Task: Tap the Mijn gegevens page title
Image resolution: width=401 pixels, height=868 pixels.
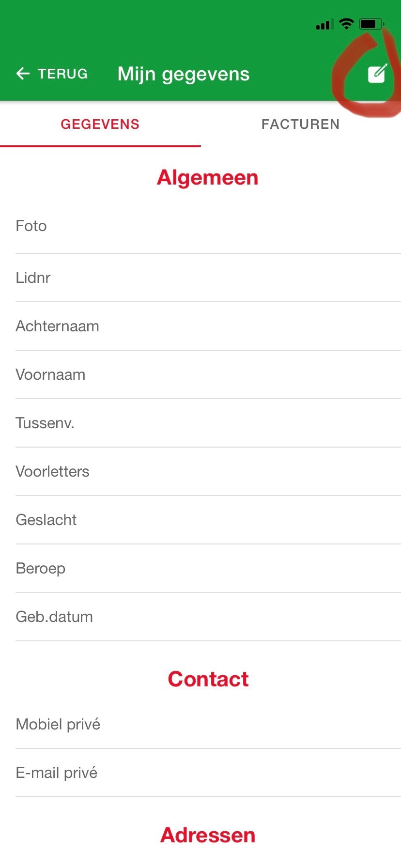Action: click(x=184, y=74)
